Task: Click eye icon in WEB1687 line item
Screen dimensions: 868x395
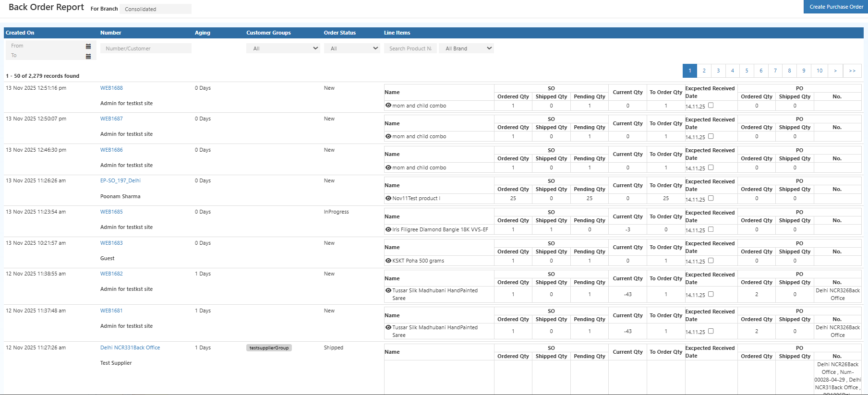Action: pos(388,136)
